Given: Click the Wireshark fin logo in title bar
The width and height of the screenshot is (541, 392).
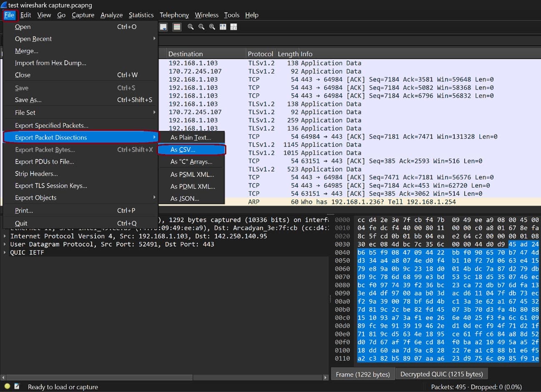Looking at the screenshot, I should pyautogui.click(x=4, y=5).
